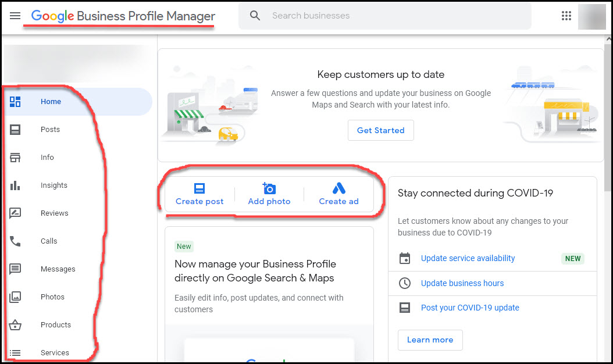Click the Learn more button

pyautogui.click(x=430, y=340)
